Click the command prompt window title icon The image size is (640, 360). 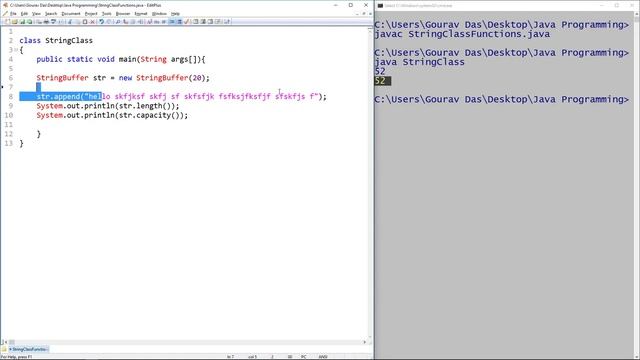[x=380, y=5]
